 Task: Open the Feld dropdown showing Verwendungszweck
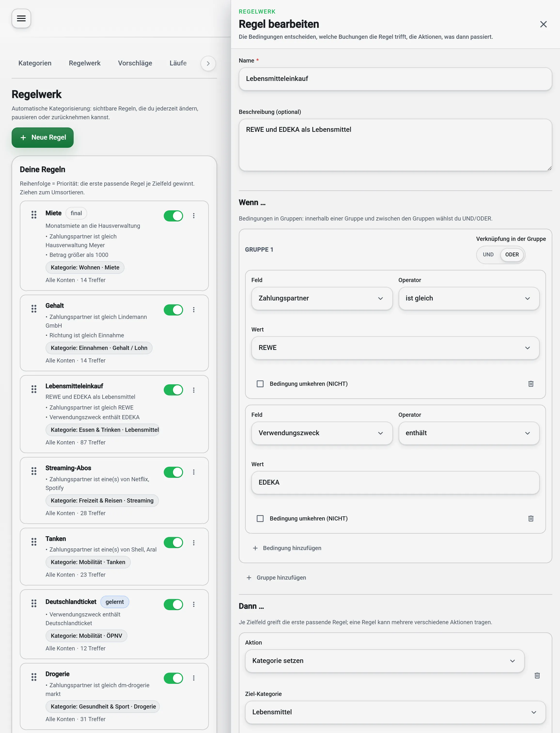coord(322,433)
